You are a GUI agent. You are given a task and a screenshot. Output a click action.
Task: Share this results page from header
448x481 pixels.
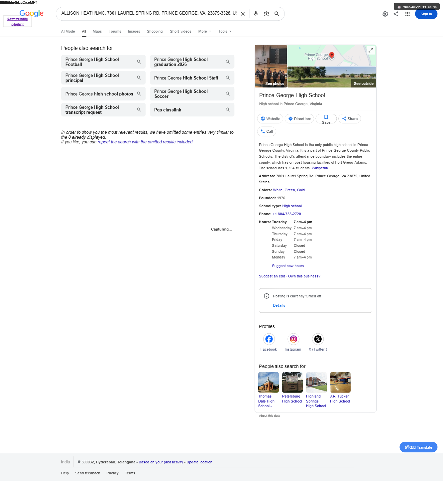[396, 14]
